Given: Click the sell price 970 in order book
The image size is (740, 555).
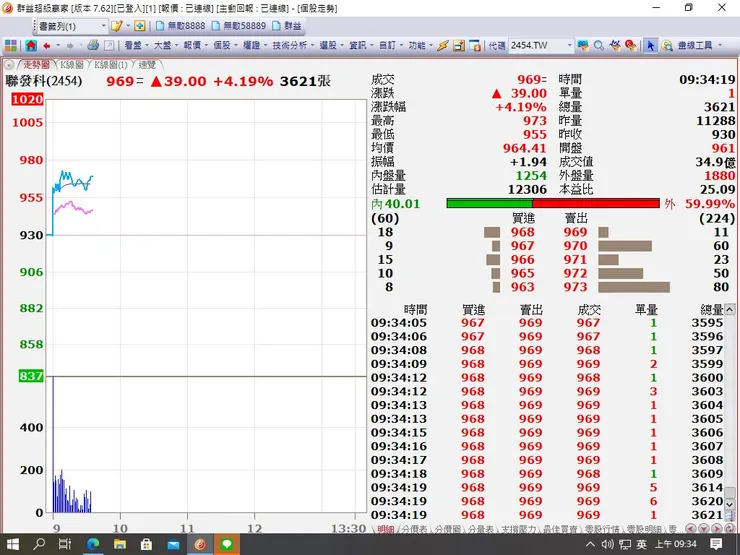Looking at the screenshot, I should click(x=575, y=246).
